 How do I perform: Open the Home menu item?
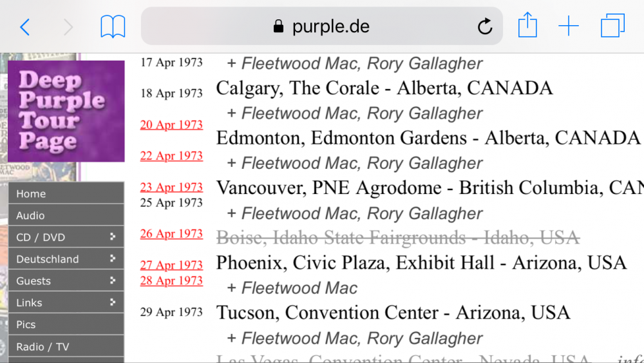tap(66, 193)
